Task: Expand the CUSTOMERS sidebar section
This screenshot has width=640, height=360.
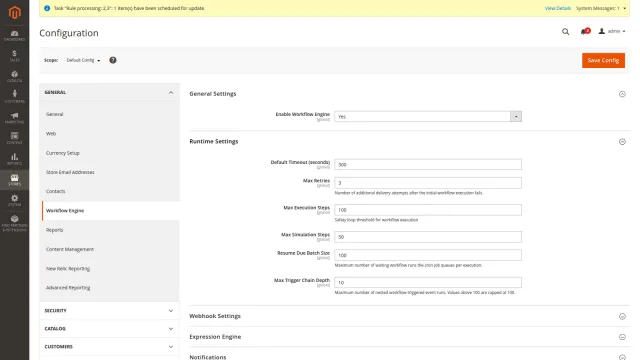Action: point(109,347)
